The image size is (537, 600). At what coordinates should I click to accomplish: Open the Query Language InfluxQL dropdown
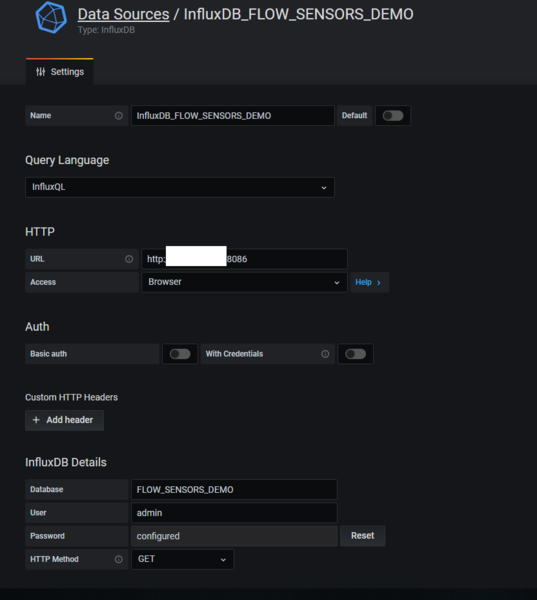point(180,187)
